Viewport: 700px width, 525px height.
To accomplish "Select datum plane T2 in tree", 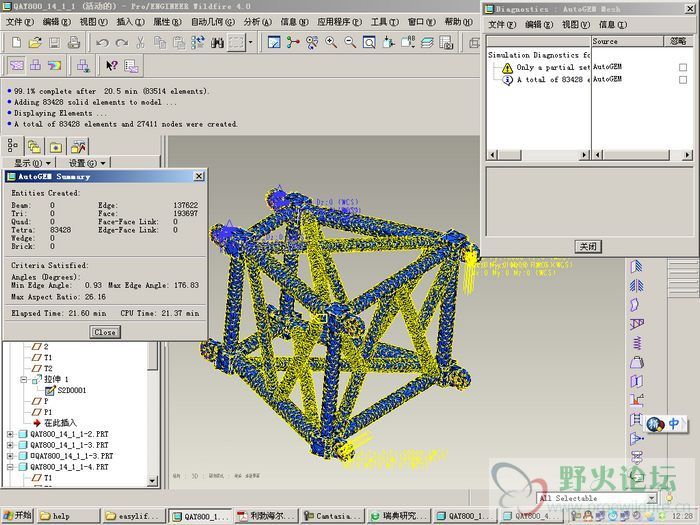I will [42, 369].
